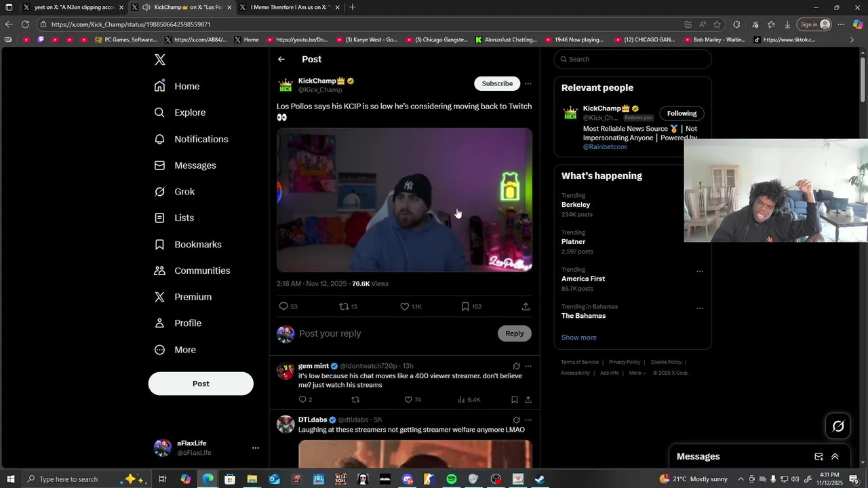The height and width of the screenshot is (488, 868).
Task: Open aFlaxLife account options dots
Action: click(x=256, y=448)
